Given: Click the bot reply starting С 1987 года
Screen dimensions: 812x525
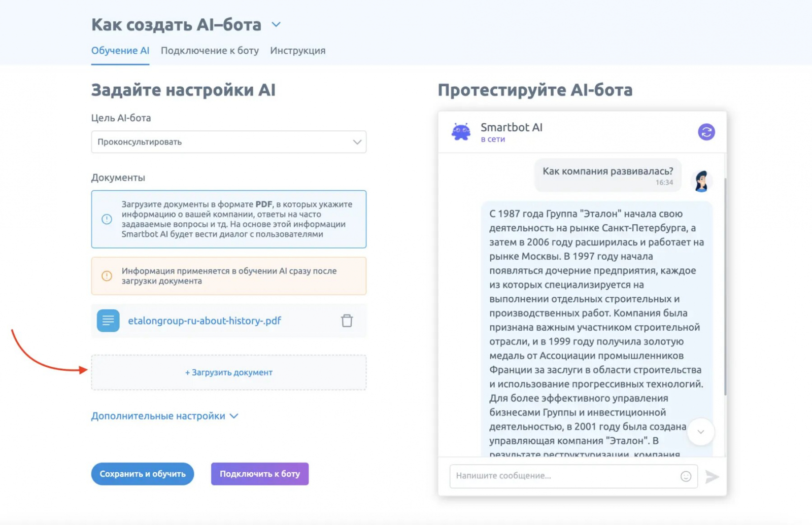Looking at the screenshot, I should coord(597,330).
